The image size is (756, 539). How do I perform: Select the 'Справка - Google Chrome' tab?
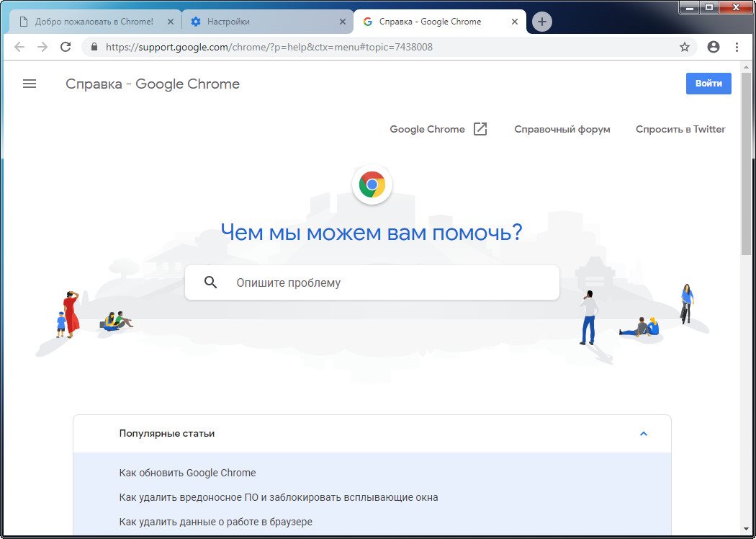tap(440, 22)
